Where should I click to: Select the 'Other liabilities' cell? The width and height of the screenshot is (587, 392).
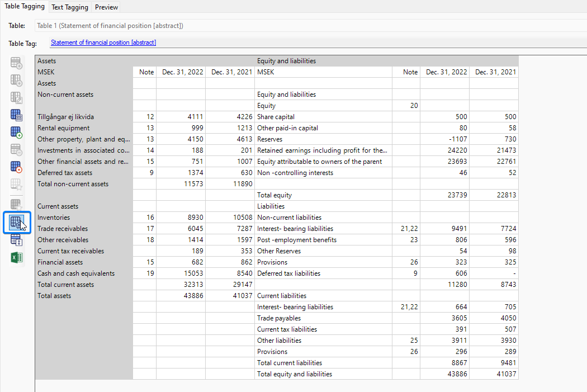[324, 341]
